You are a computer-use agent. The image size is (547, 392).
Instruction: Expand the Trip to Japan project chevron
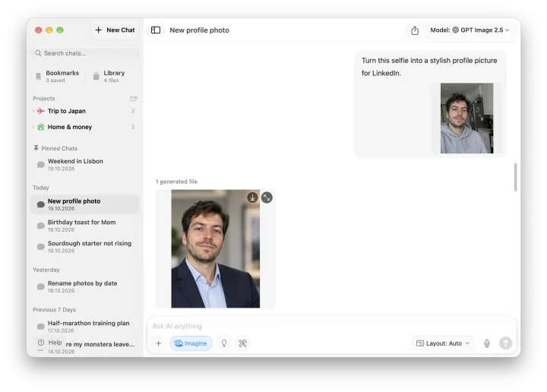33,111
